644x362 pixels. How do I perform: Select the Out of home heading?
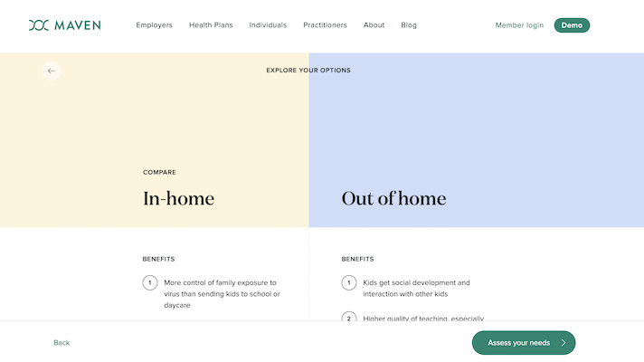tap(393, 198)
